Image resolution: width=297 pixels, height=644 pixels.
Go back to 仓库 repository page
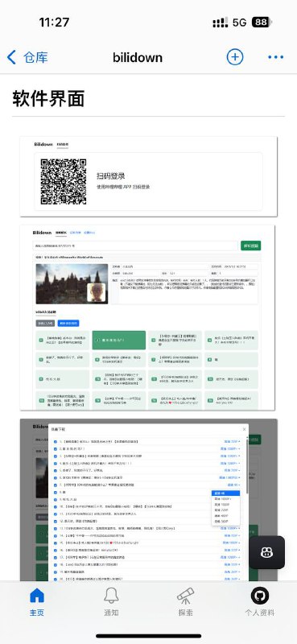click(27, 57)
